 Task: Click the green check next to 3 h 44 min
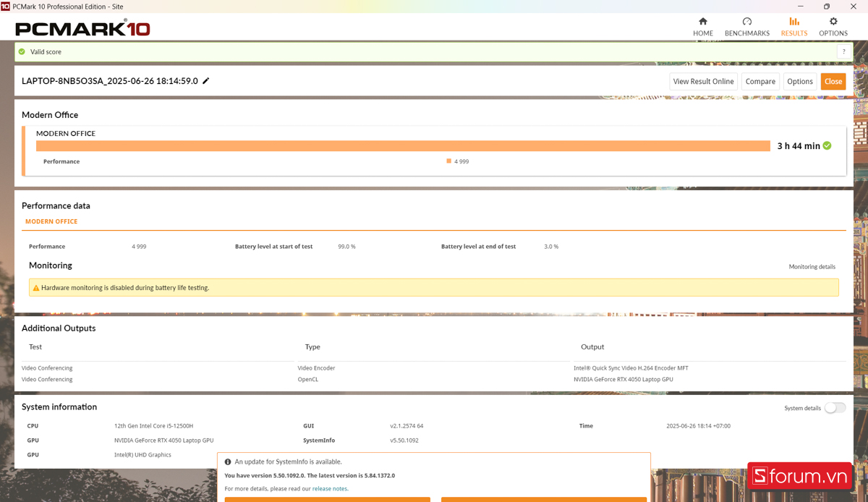click(827, 145)
